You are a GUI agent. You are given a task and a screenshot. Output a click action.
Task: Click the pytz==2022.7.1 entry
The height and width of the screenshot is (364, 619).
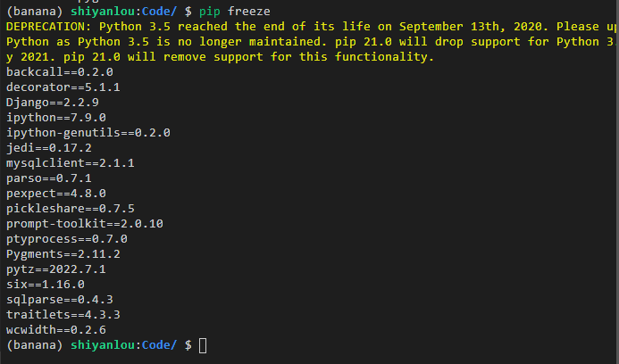coord(55,269)
